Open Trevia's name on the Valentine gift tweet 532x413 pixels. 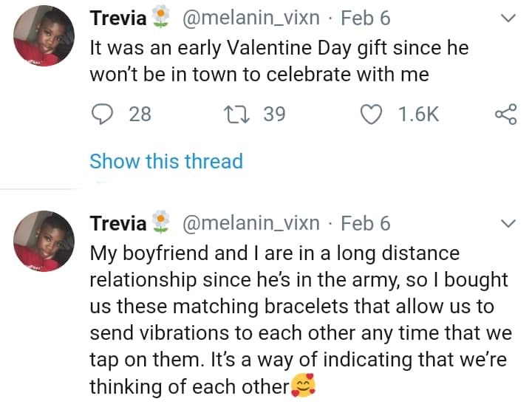(117, 18)
